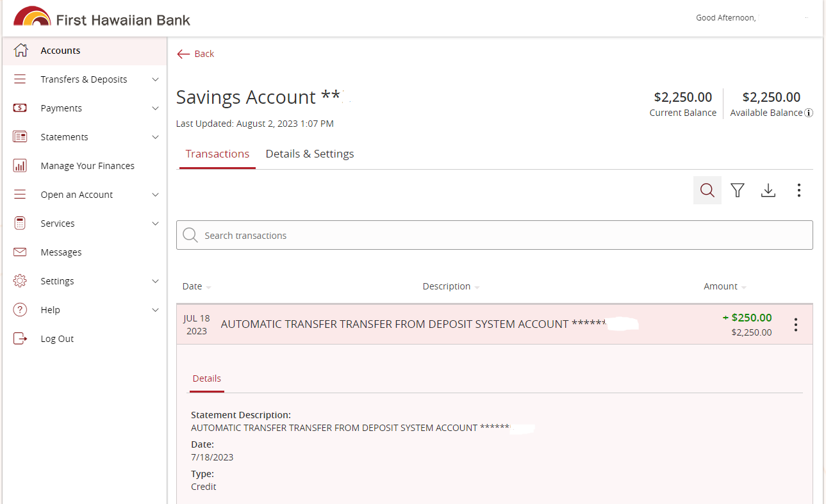Open Manage Your Finances via its chart icon
Viewport: 826px width, 504px height.
pyautogui.click(x=20, y=165)
